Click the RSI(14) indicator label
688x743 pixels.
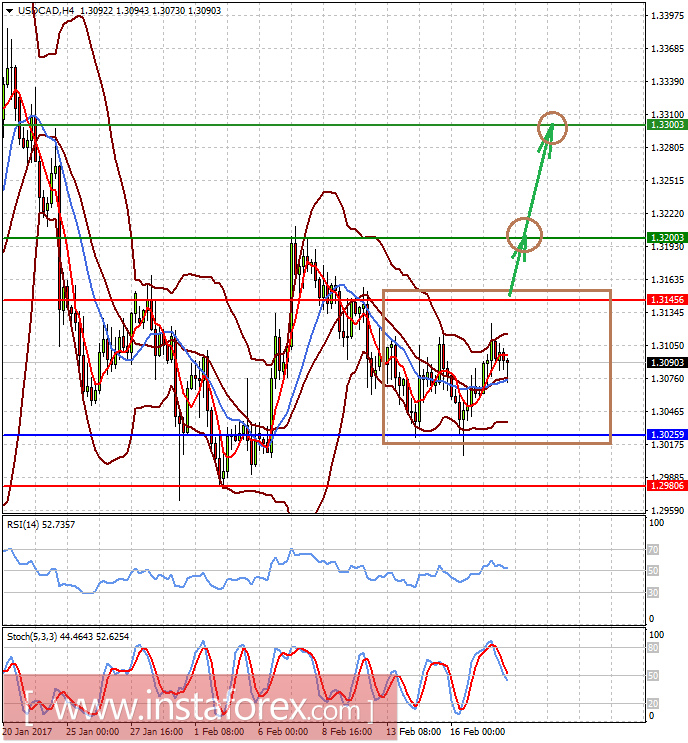28,524
